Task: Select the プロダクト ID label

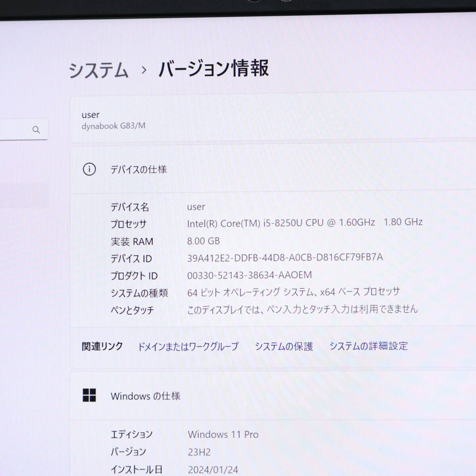Action: tap(134, 276)
